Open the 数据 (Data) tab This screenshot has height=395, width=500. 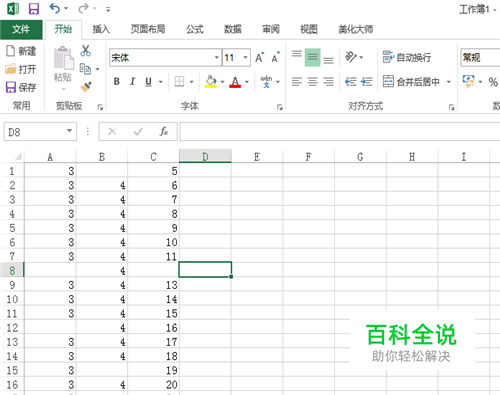pyautogui.click(x=233, y=29)
